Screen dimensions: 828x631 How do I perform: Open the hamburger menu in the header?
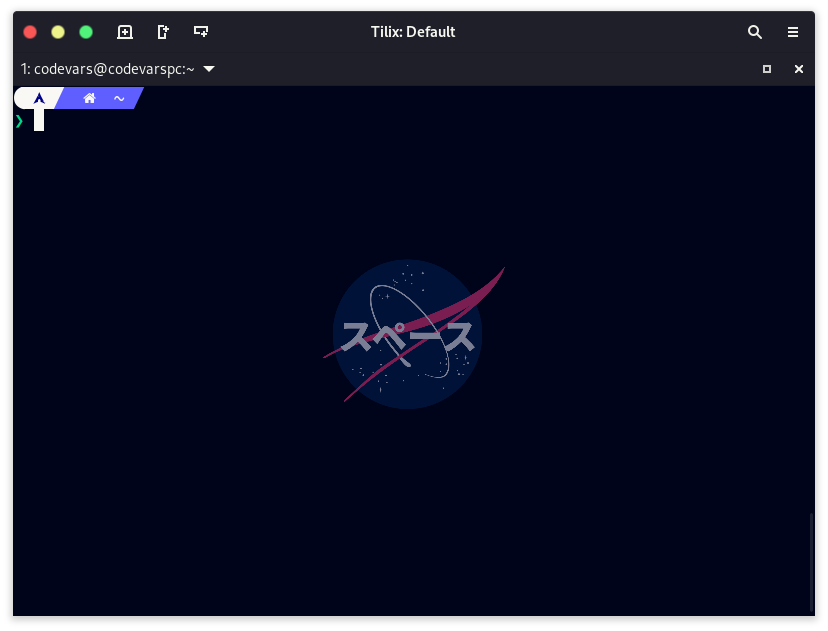[793, 32]
